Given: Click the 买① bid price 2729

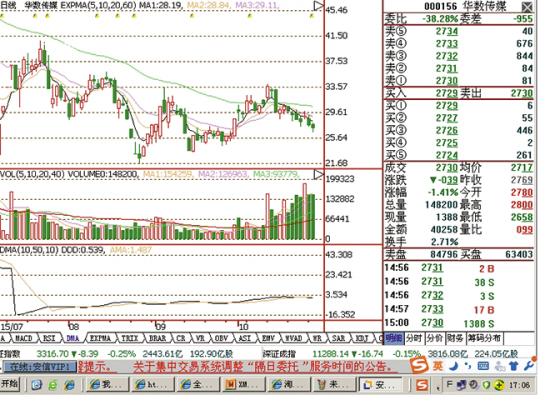Looking at the screenshot, I should coord(447,106).
